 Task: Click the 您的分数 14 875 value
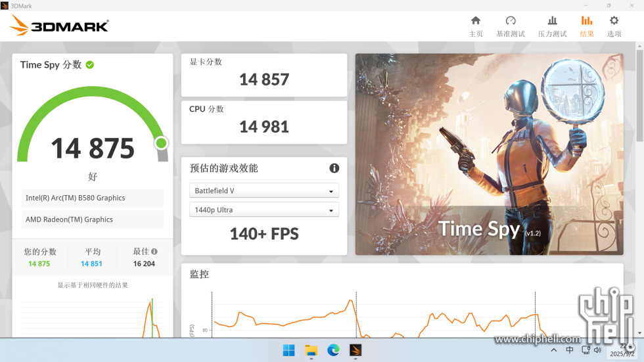39,264
